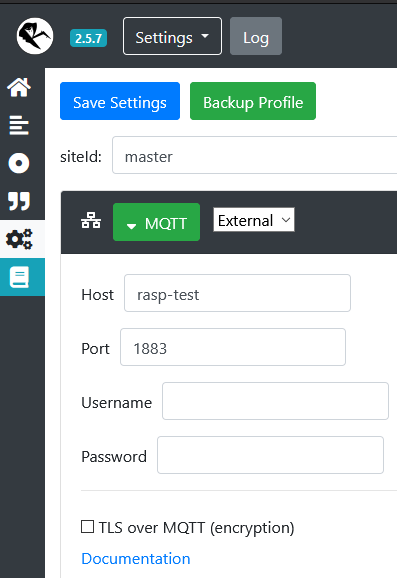397x578 pixels.
Task: Click the 2.5.7 version badge
Action: pos(88,38)
